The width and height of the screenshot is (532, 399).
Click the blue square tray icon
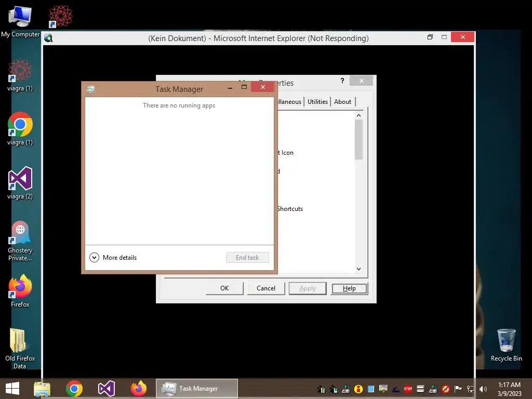point(371,389)
